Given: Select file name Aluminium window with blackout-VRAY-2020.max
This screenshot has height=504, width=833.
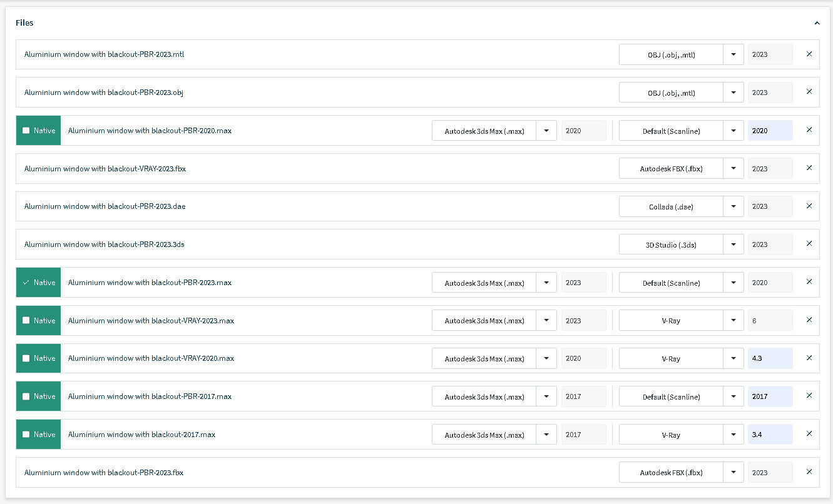Looking at the screenshot, I should (151, 358).
